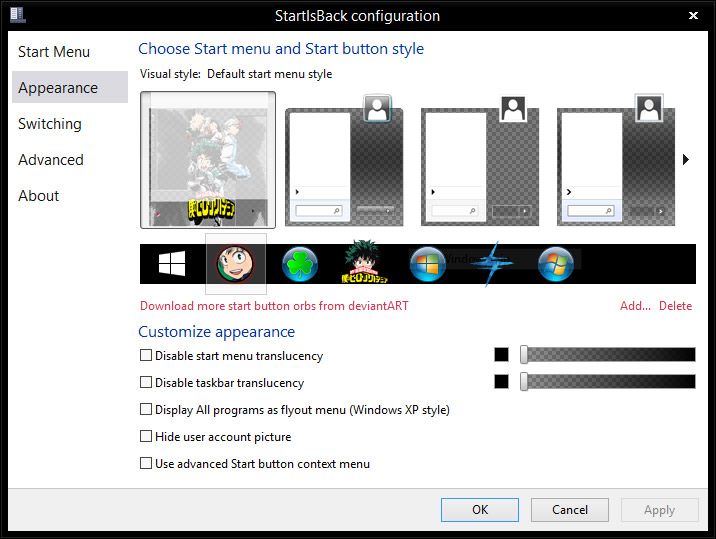This screenshot has width=716, height=539.
Task: Select the My Hero Academia menu style thumbnail
Action: pos(208,159)
